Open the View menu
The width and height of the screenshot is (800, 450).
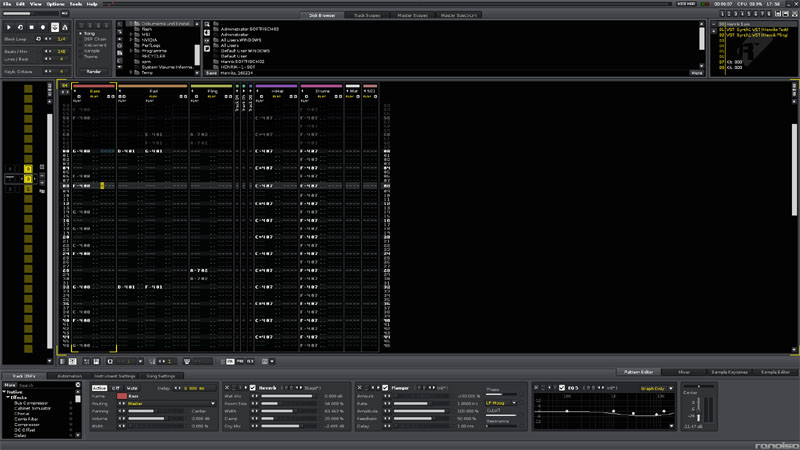[36, 4]
